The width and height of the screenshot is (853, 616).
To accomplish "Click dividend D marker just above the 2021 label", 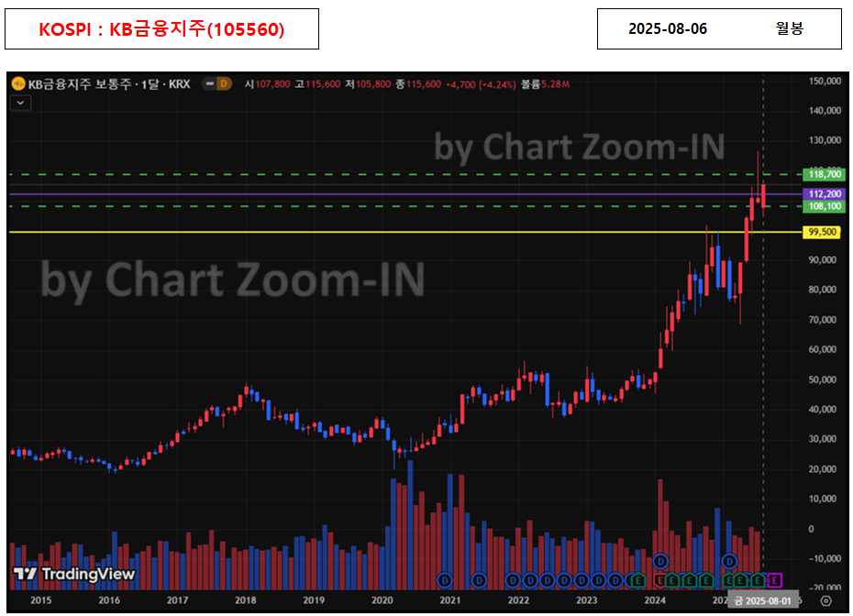I will click(445, 580).
